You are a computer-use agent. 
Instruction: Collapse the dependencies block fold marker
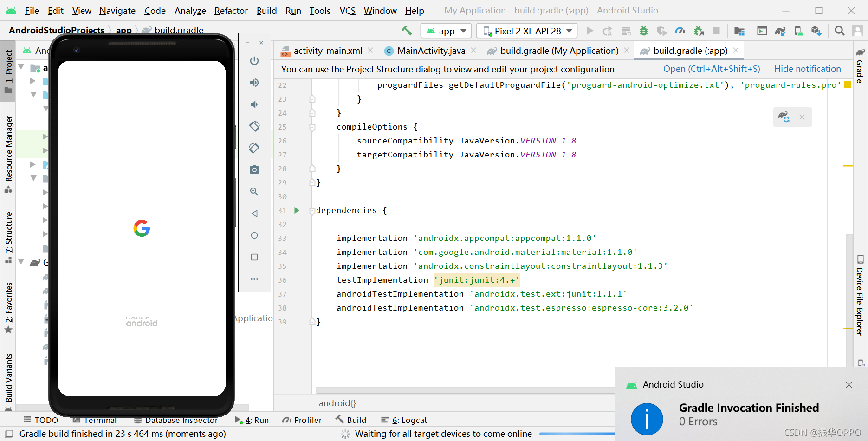(312, 211)
